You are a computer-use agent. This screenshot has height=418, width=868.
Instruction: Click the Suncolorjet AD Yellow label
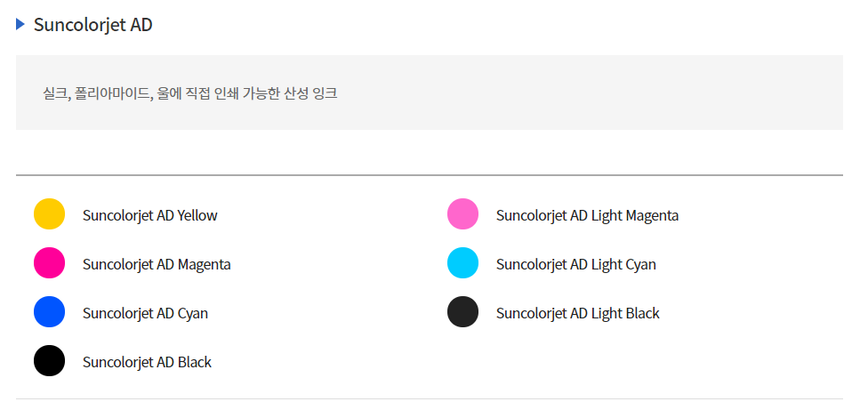pos(150,215)
